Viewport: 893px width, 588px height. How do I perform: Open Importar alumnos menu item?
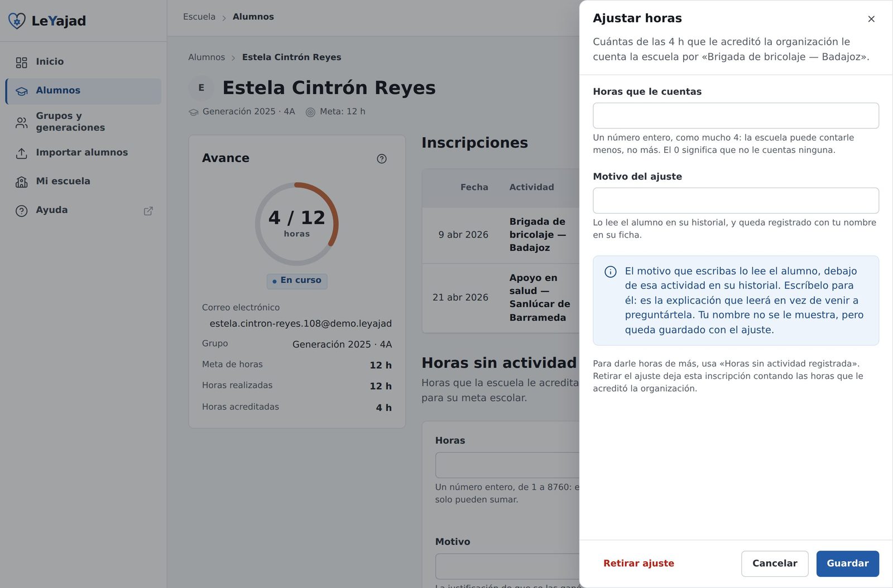click(83, 153)
